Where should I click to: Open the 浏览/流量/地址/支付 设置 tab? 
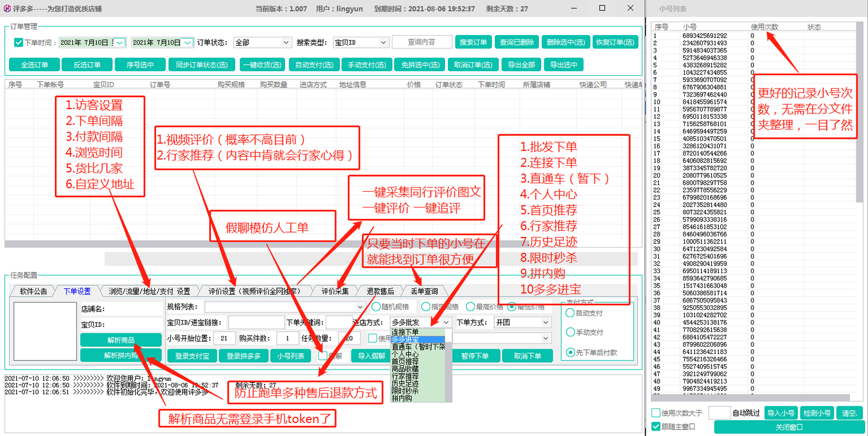(x=149, y=291)
